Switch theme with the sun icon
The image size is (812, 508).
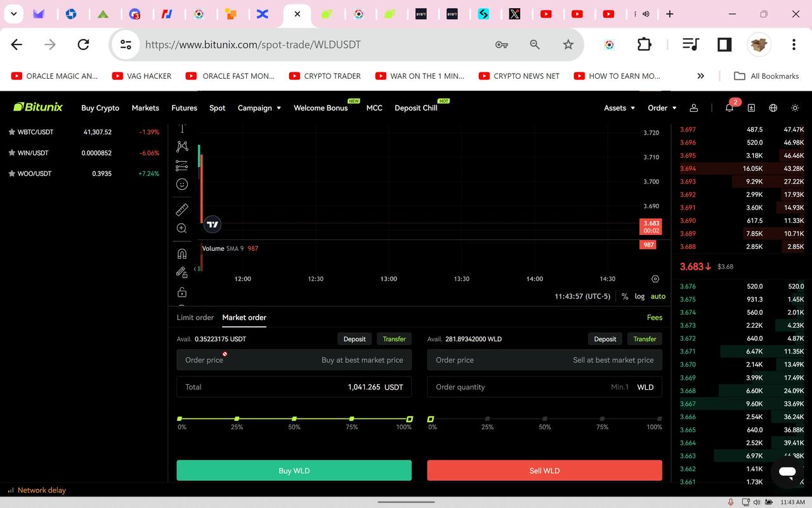click(795, 108)
